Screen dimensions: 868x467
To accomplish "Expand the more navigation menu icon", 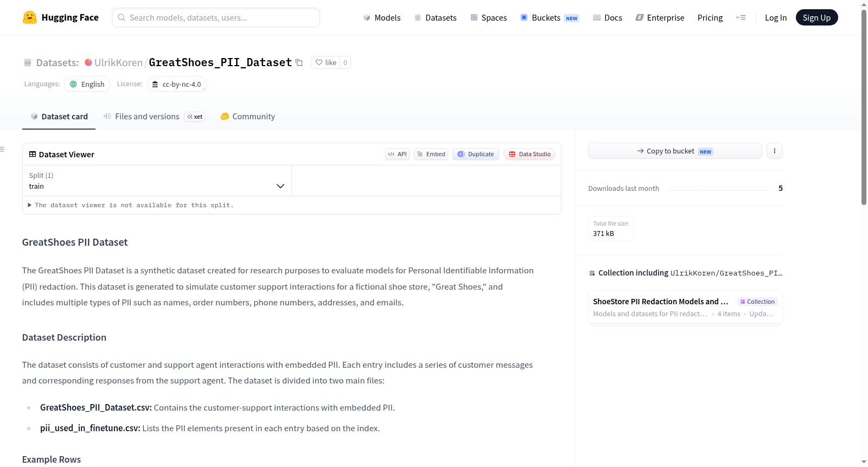I will pyautogui.click(x=741, y=18).
